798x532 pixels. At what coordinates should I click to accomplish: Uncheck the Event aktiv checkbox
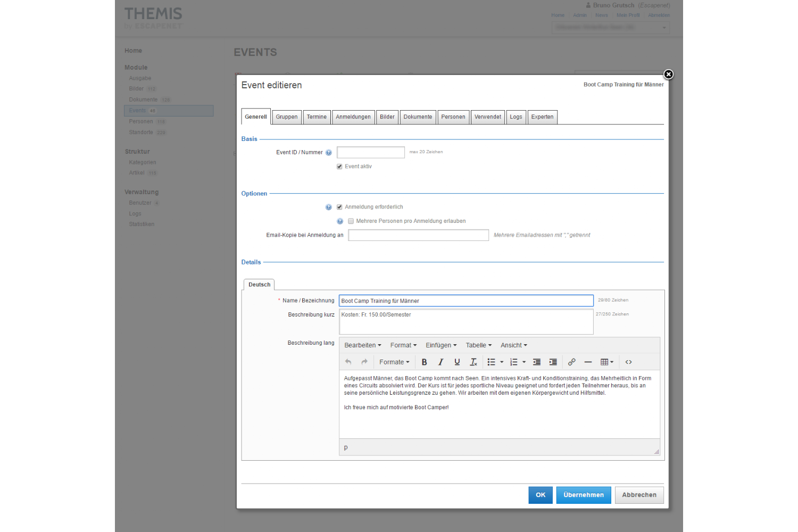[339, 167]
